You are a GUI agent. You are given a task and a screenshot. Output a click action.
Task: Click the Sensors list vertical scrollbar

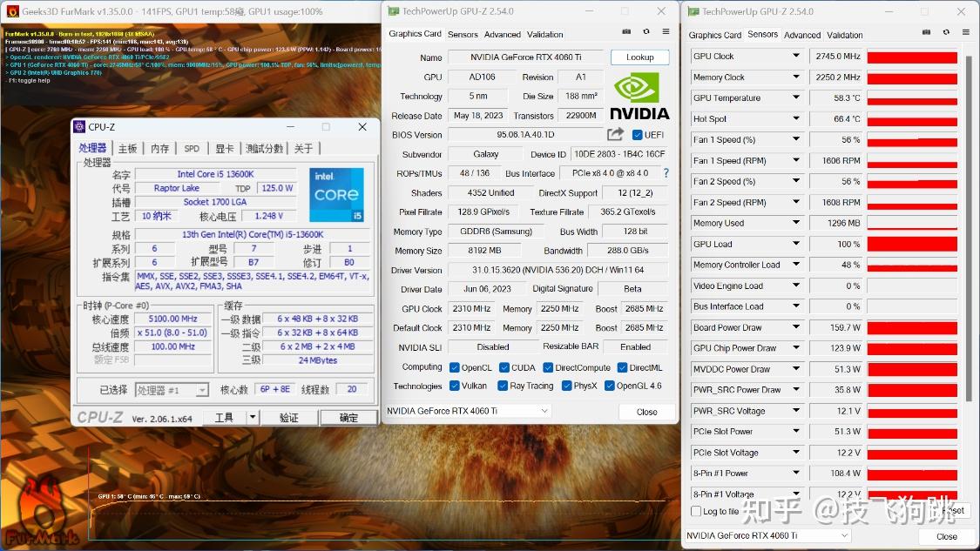tap(969, 228)
